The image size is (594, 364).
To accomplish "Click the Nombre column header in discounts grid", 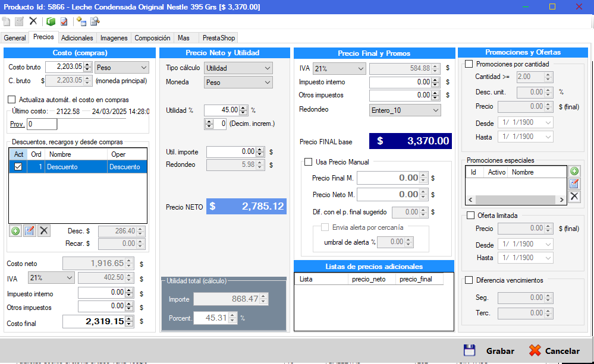I will (76, 154).
